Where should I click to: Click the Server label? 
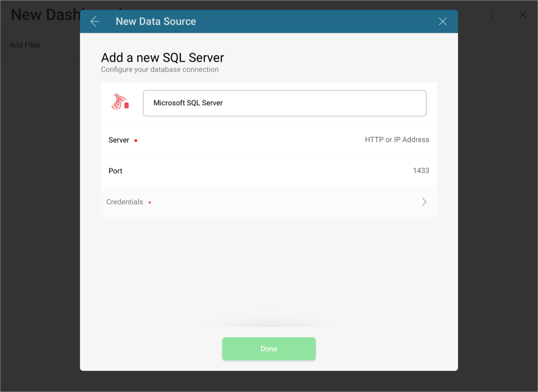tap(119, 140)
